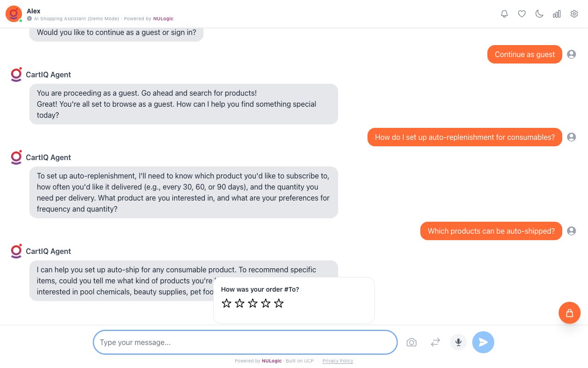588x368 pixels.
Task: Open the NULogic link in the footer
Action: pos(271,361)
